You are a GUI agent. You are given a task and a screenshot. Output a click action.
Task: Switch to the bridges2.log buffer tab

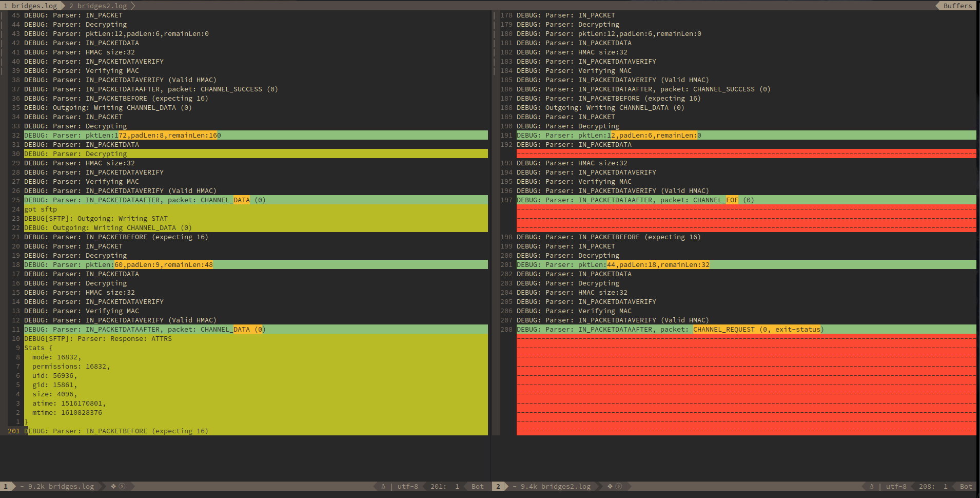(x=99, y=6)
